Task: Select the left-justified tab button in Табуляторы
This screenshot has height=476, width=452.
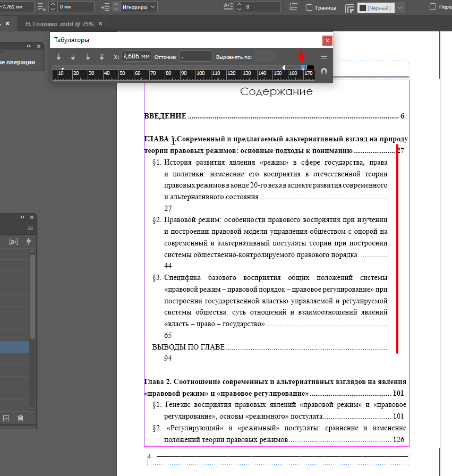Action: pos(59,56)
